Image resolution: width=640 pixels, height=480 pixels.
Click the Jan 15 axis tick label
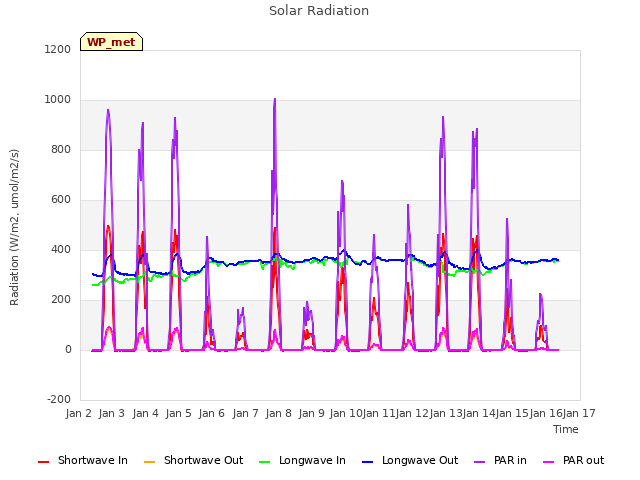point(512,413)
